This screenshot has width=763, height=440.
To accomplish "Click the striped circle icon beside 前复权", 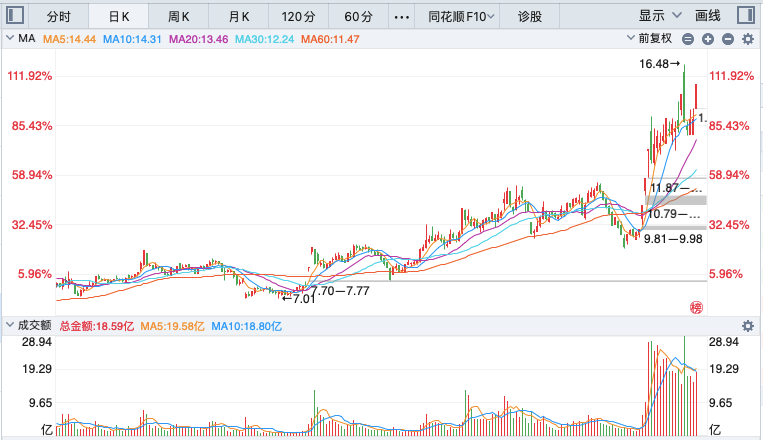I will point(688,39).
